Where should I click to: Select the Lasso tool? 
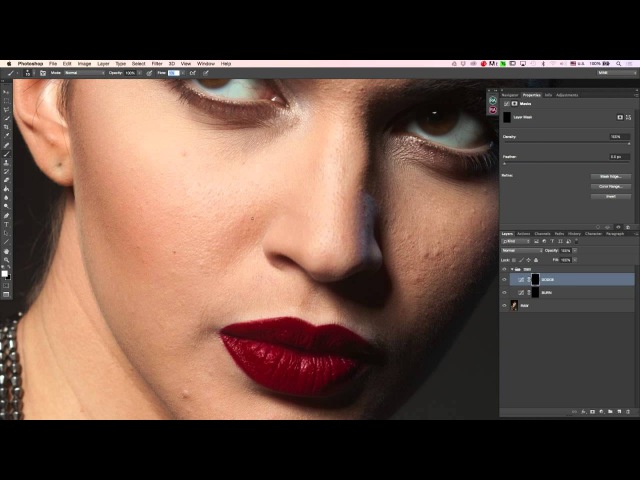(x=6, y=109)
